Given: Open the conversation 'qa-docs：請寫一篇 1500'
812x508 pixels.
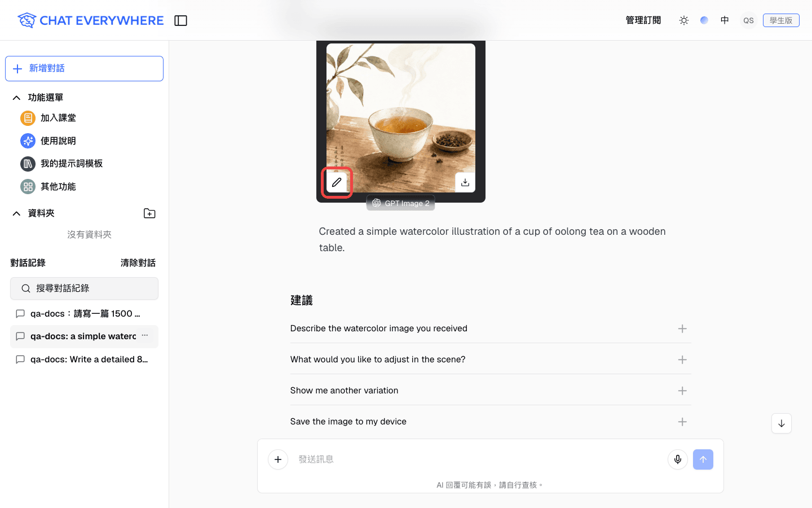Looking at the screenshot, I should click(x=85, y=314).
